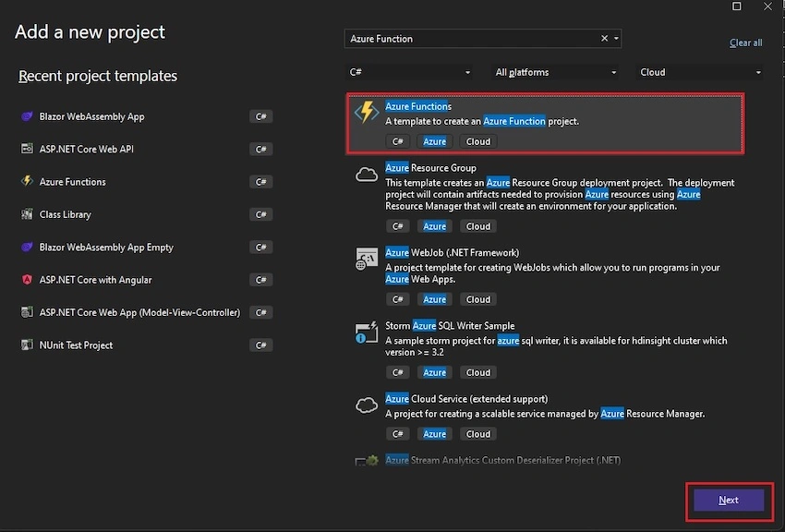Click the ASP.NET Core Web API icon
785x532 pixels.
27,149
